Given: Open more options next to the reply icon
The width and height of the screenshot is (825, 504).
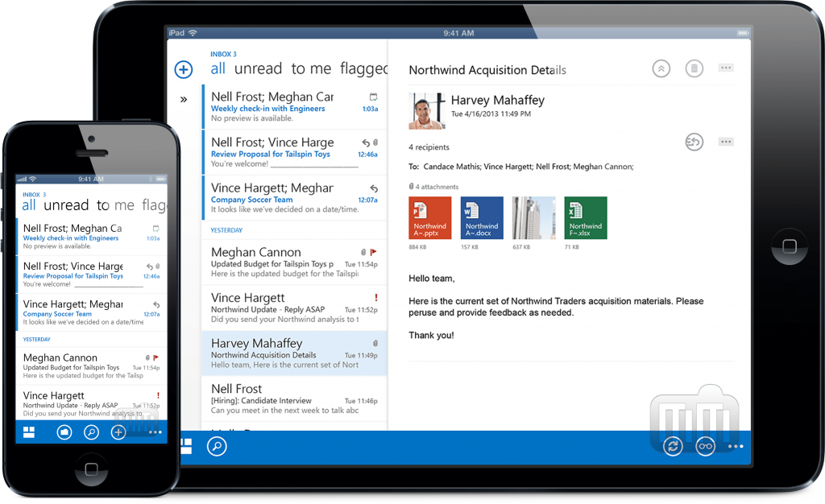Looking at the screenshot, I should 726,142.
